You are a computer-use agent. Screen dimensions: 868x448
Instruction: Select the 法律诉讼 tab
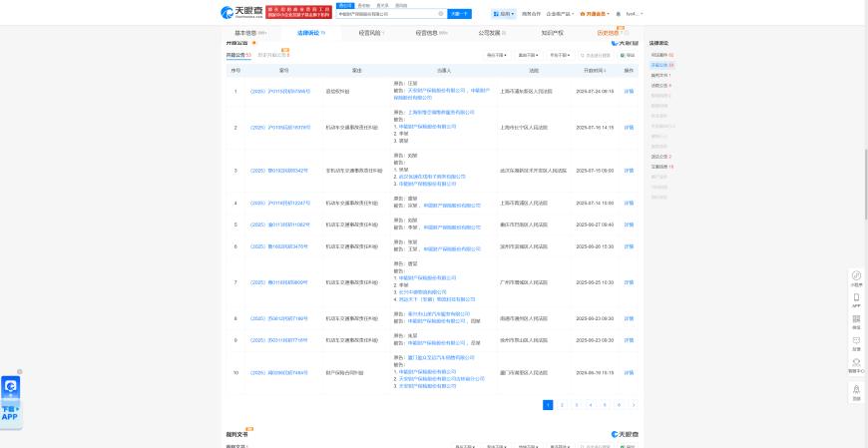point(311,33)
